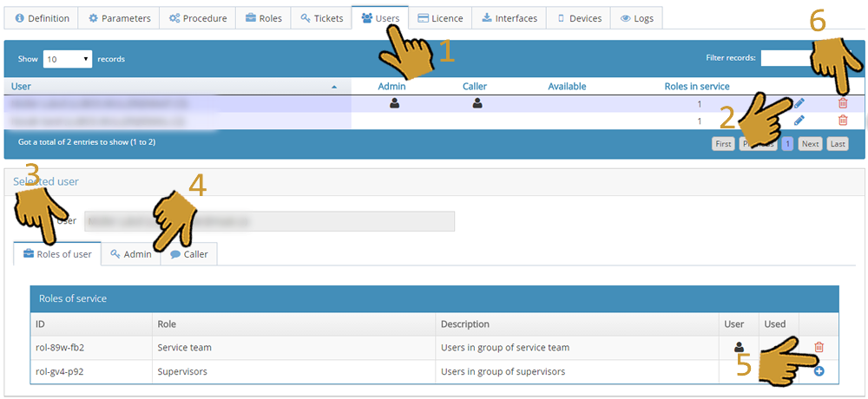Delete the second user with trash icon
Viewport: 868px width, 399px height.
point(843,120)
